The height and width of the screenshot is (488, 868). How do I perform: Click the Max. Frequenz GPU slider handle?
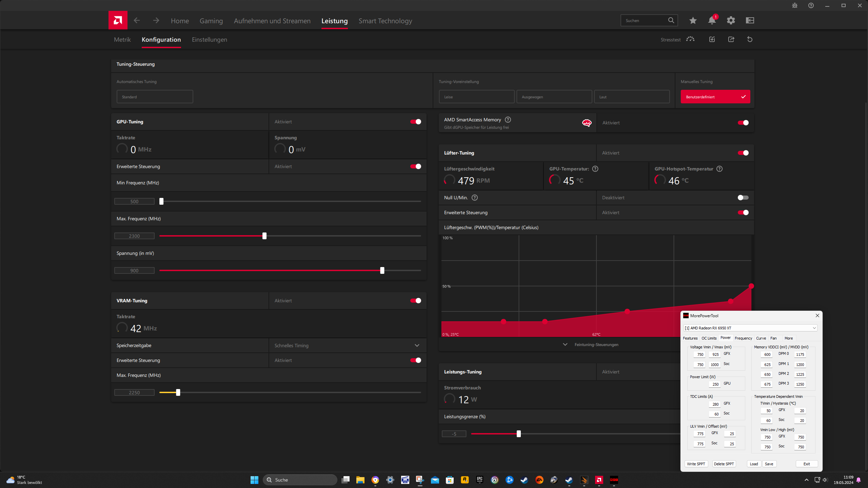(x=264, y=236)
